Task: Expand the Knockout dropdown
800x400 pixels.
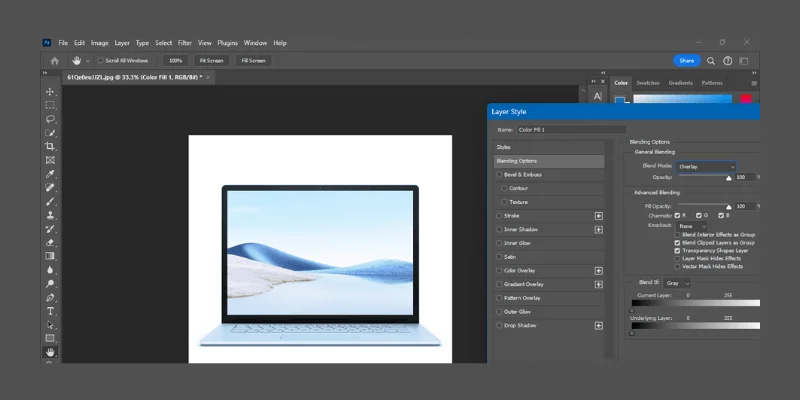Action: click(x=692, y=226)
